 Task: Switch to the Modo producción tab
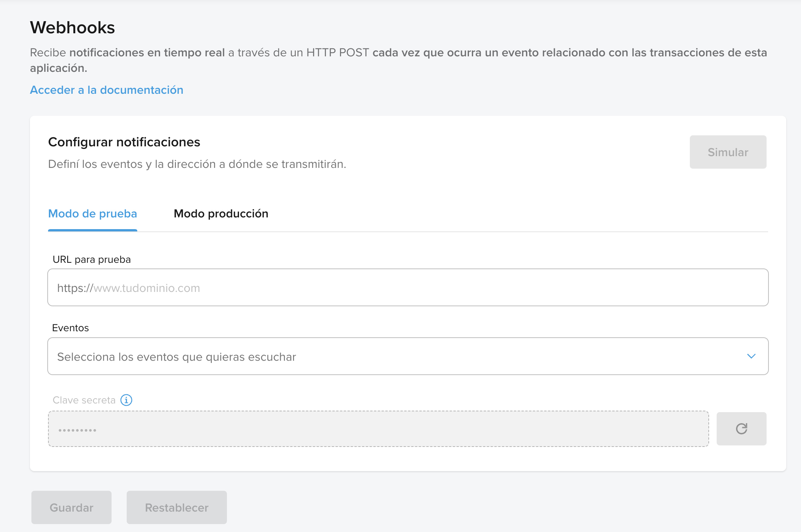[x=221, y=214]
